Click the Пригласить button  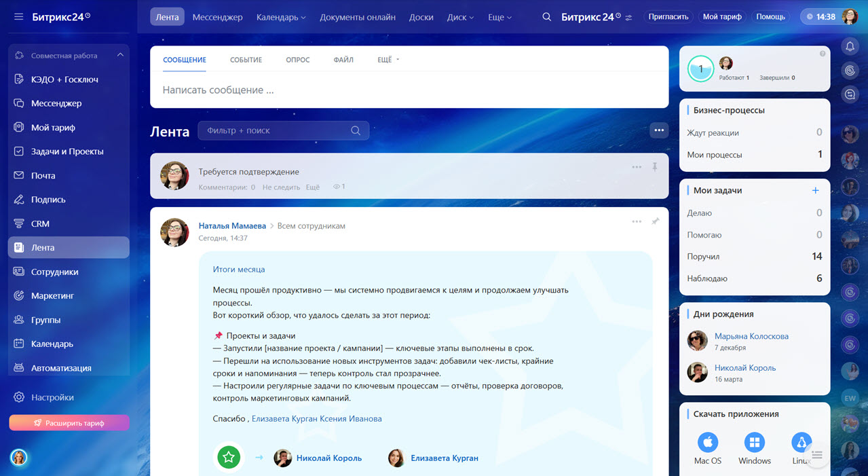pos(668,17)
